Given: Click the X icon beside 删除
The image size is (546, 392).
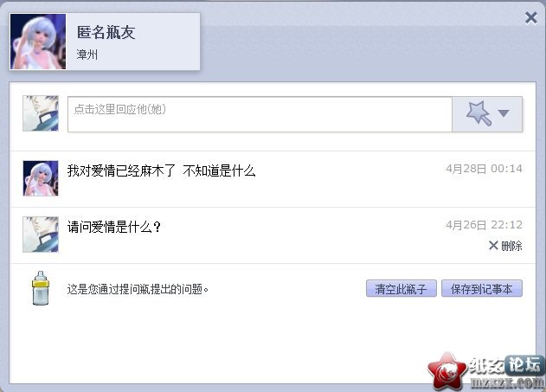Looking at the screenshot, I should (x=493, y=246).
